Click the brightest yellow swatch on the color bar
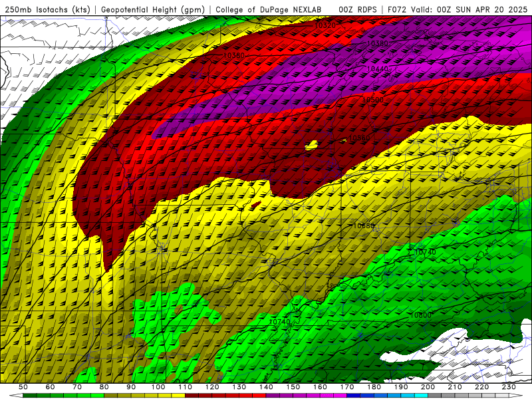Image resolution: width=532 pixels, height=399 pixels. (178, 395)
